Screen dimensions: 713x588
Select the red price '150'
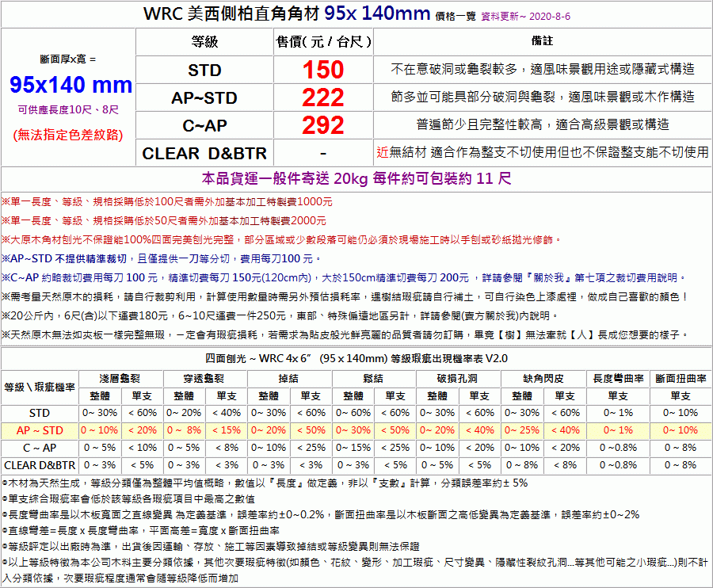point(323,70)
